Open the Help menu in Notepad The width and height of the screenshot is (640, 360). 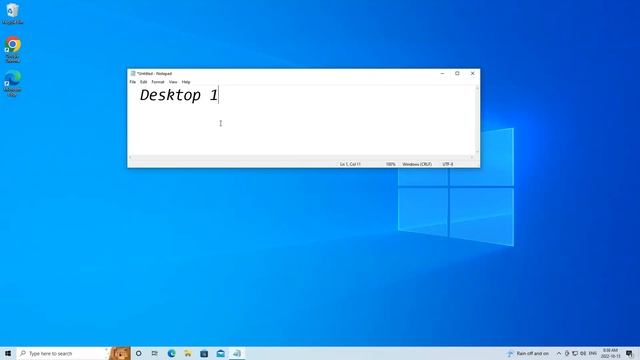coord(186,82)
